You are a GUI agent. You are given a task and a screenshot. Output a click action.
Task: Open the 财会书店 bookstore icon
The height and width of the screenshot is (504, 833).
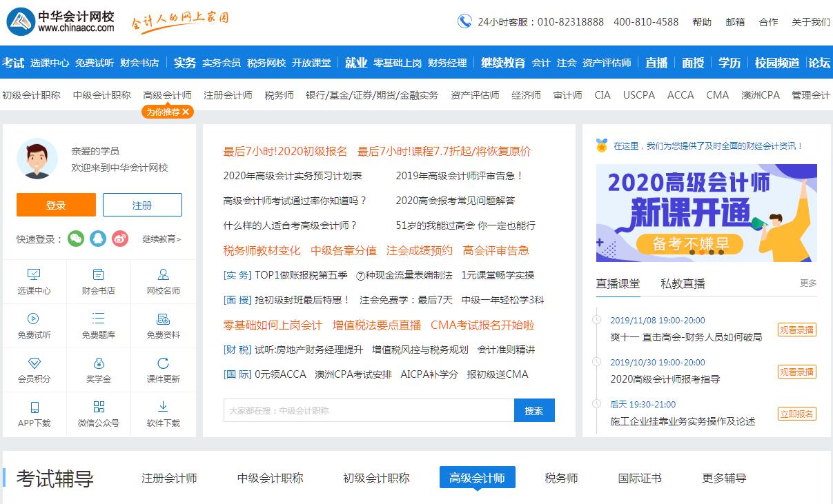point(98,274)
